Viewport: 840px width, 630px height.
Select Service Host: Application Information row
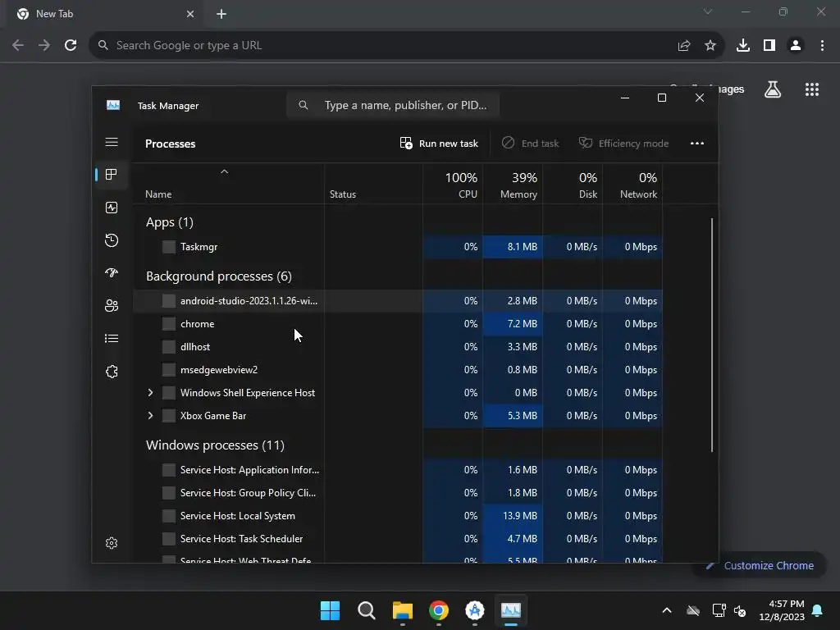pos(398,470)
